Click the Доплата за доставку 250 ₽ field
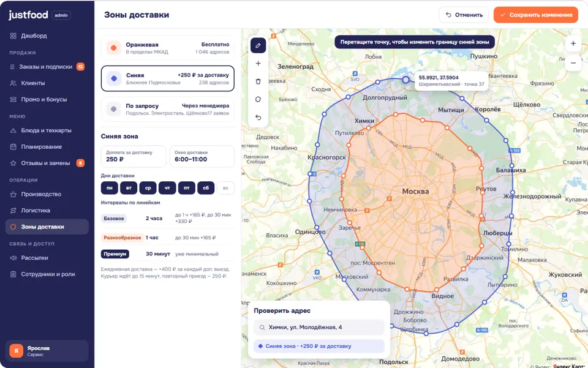Screen dimensions: 588x368 point(133,156)
